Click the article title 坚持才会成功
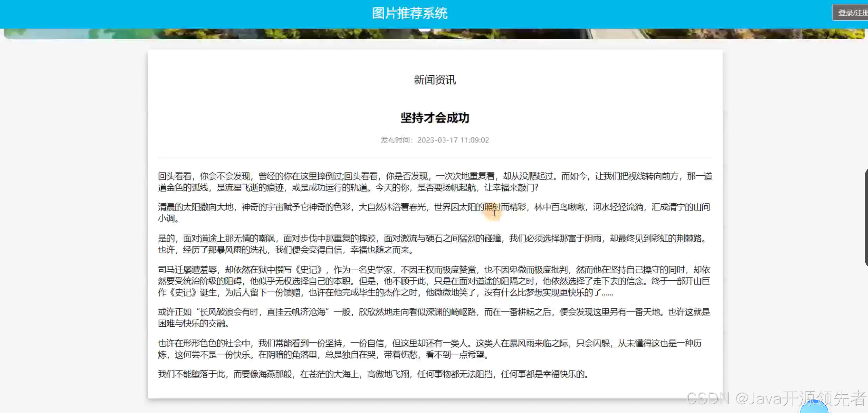 (435, 118)
